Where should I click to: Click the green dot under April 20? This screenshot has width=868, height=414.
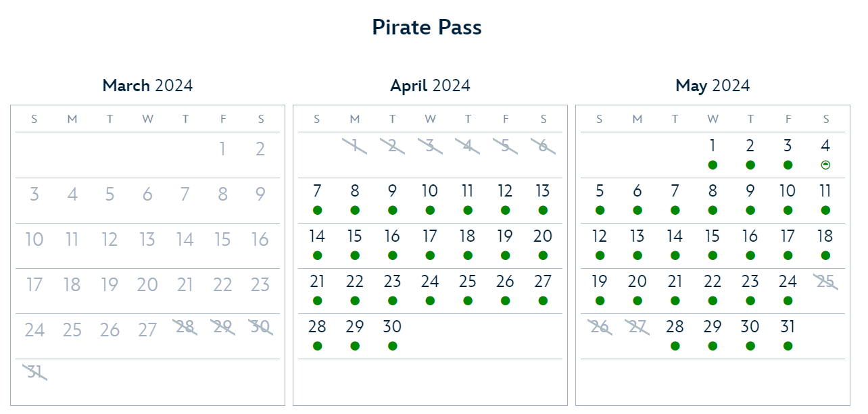[543, 255]
